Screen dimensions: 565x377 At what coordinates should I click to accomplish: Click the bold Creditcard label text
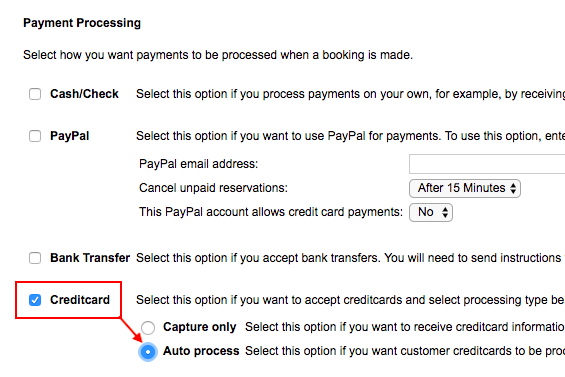80,300
